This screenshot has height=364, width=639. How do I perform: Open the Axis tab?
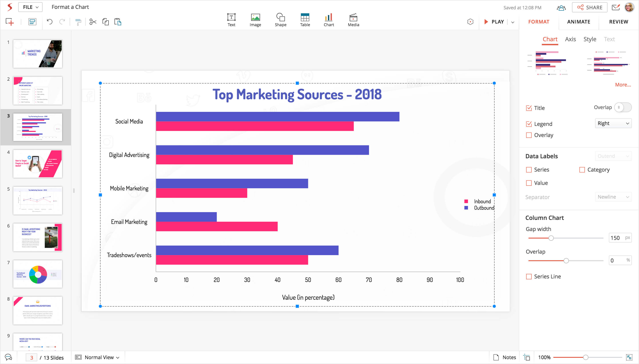point(570,39)
